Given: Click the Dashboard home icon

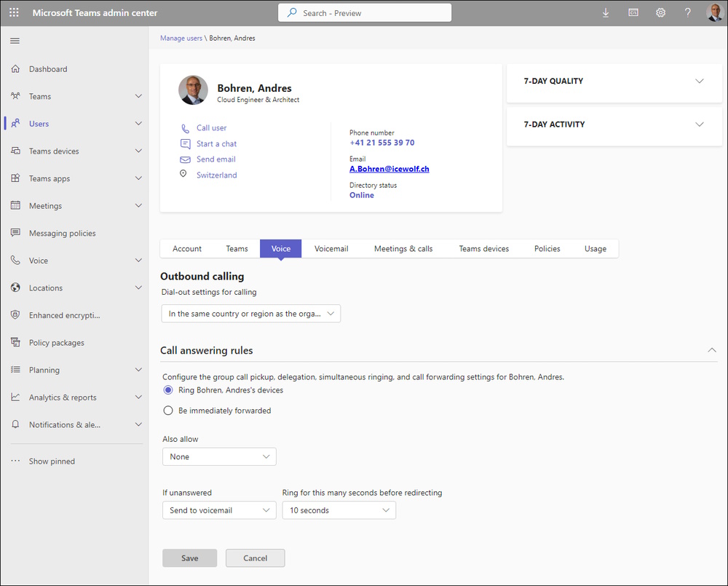Looking at the screenshot, I should (x=15, y=68).
